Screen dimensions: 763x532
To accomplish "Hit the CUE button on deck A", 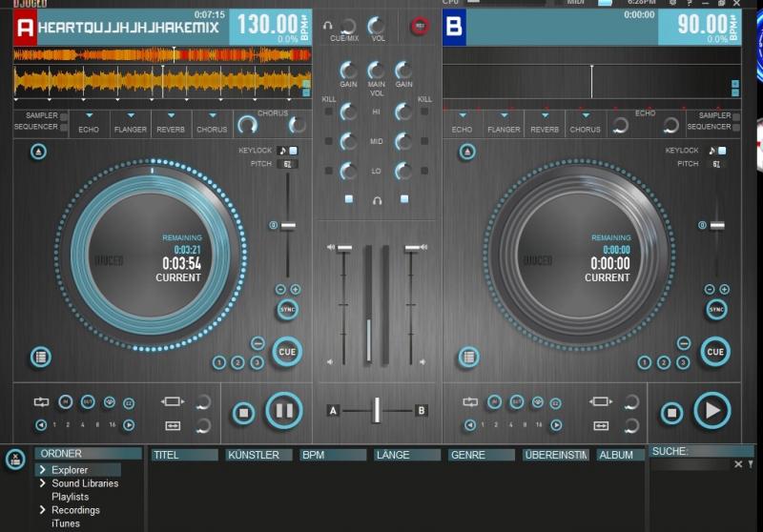I will (287, 352).
